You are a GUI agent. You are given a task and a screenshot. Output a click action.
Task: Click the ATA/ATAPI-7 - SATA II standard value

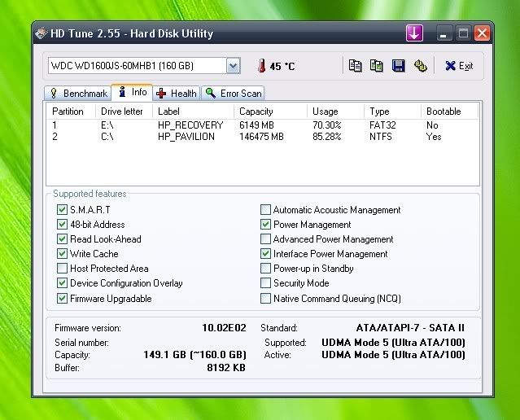click(410, 328)
